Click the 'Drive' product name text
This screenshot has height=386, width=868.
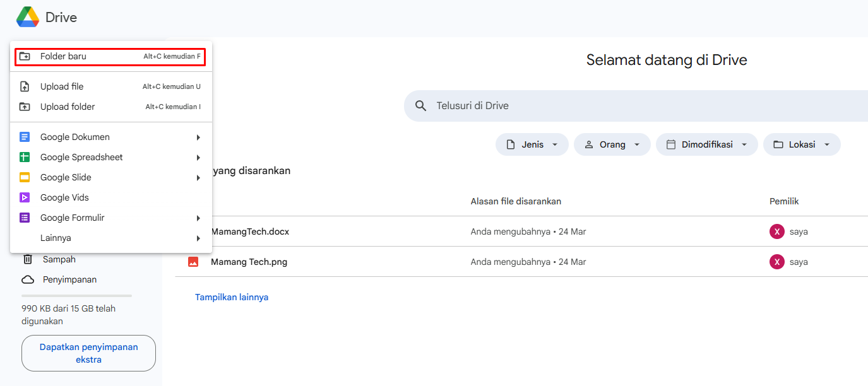pyautogui.click(x=61, y=18)
